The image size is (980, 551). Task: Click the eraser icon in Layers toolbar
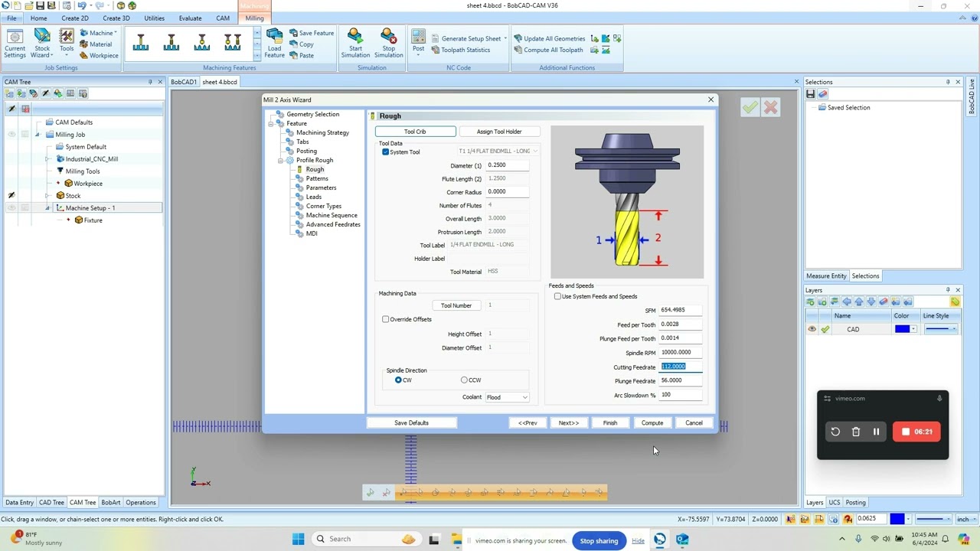(x=884, y=302)
